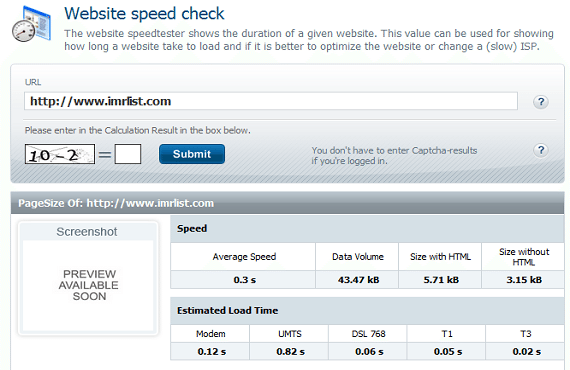The height and width of the screenshot is (370, 570).
Task: Click the URL field label
Action: pyautogui.click(x=33, y=82)
